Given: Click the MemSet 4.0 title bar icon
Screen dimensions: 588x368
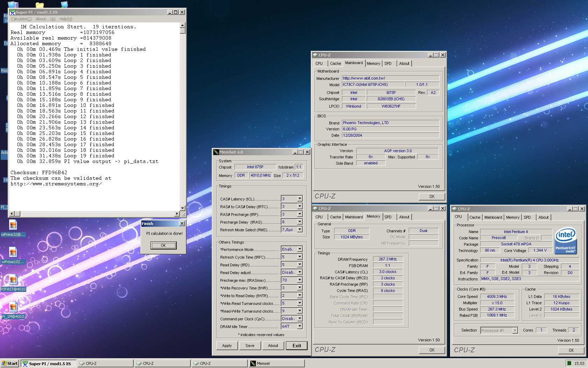Looking at the screenshot, I should (216, 152).
